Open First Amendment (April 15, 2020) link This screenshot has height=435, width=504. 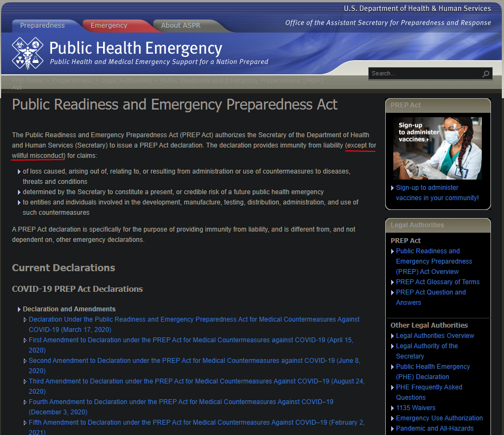[191, 345]
